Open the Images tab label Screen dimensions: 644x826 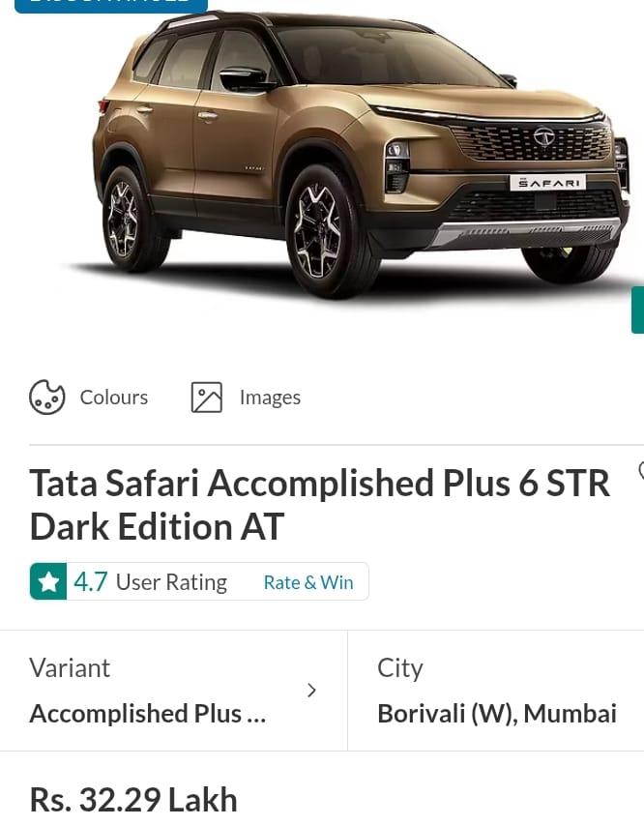coord(270,398)
